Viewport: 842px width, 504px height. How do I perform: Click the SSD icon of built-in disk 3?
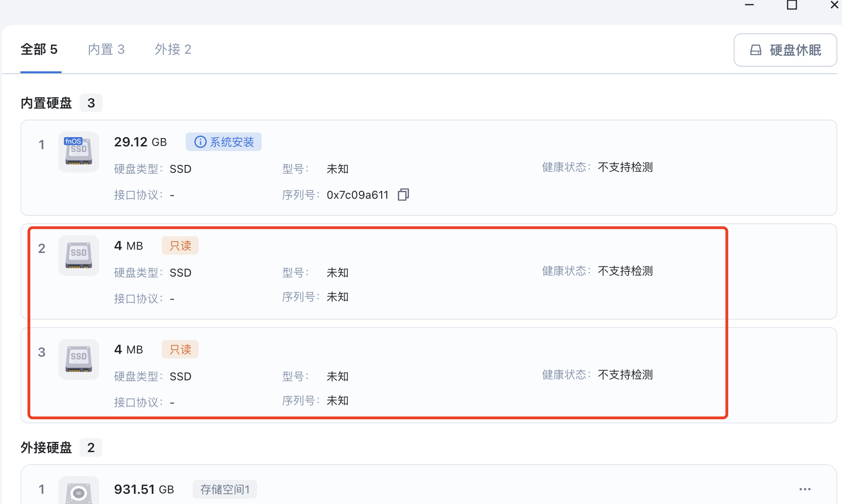79,359
